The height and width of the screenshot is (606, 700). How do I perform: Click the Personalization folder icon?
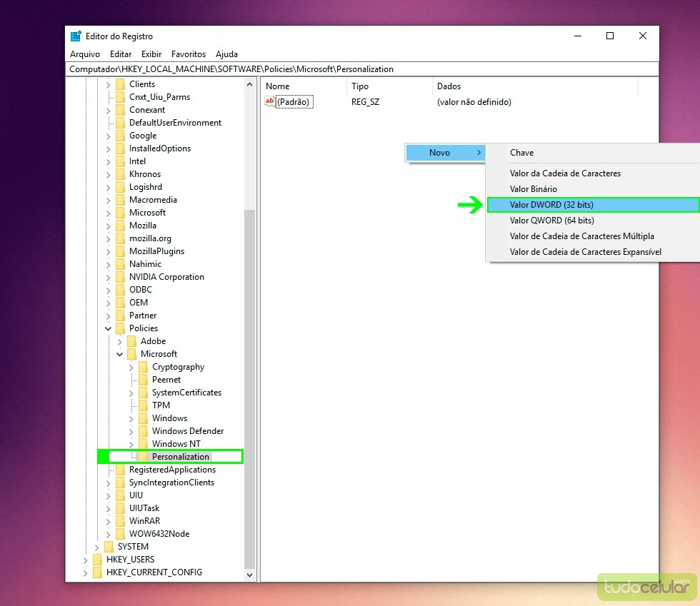(143, 457)
